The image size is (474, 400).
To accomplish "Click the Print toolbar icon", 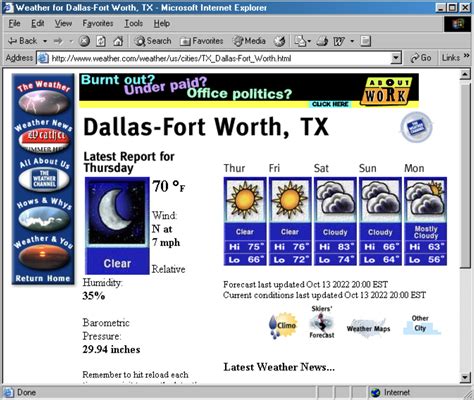I will (x=322, y=41).
